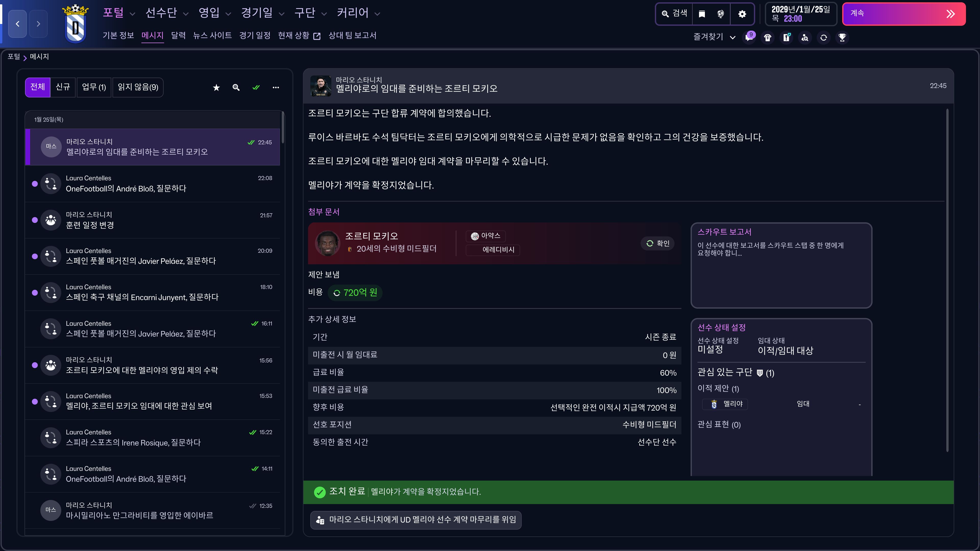Screen dimensions: 980x551
Task: Toggle the 업무 (1) message filter
Action: (x=94, y=87)
